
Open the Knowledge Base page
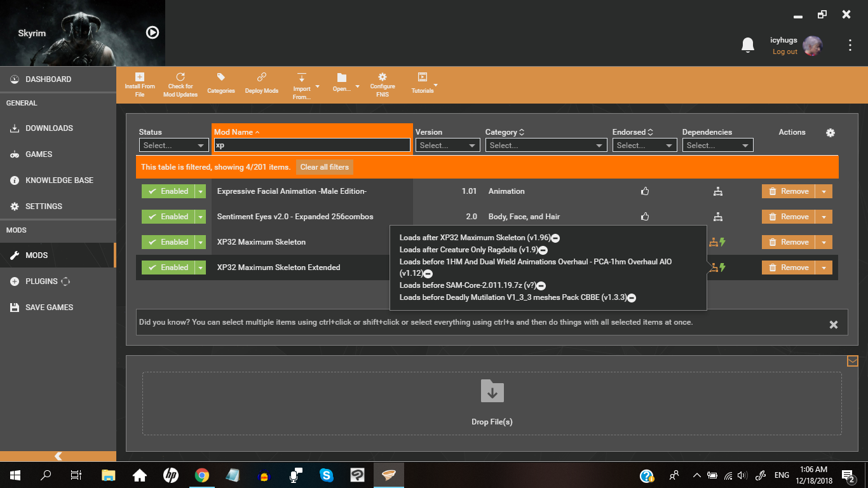coord(58,180)
